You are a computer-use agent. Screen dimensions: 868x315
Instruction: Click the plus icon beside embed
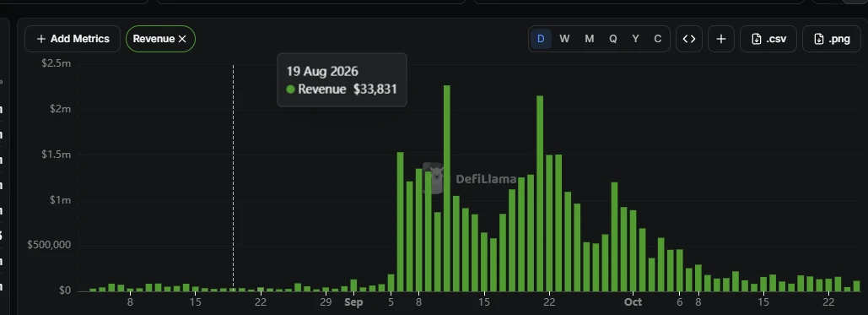click(720, 39)
